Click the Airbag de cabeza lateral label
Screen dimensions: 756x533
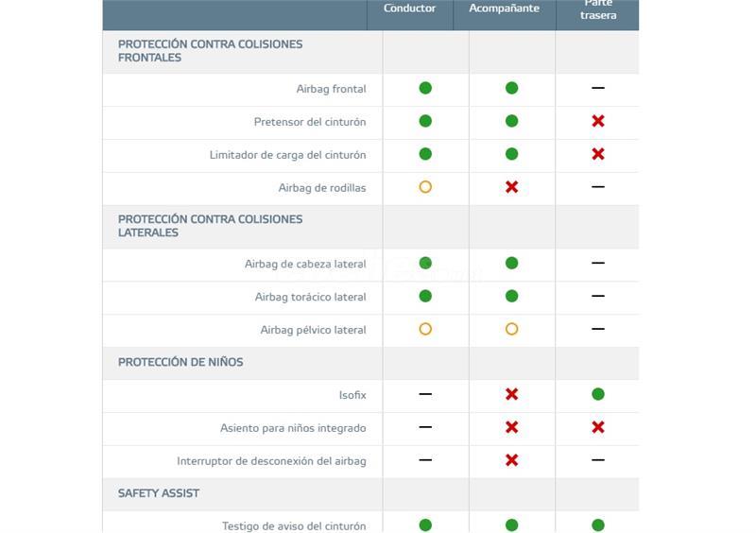(305, 264)
